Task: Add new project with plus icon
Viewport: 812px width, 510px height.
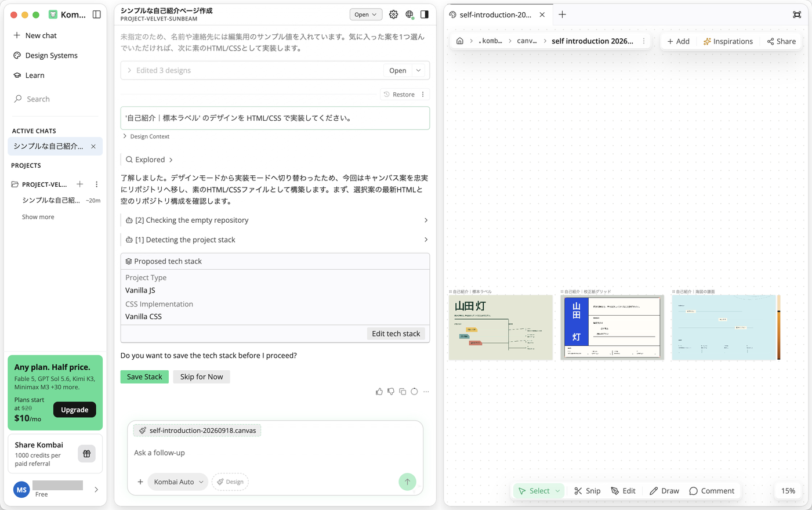Action: 80,185
